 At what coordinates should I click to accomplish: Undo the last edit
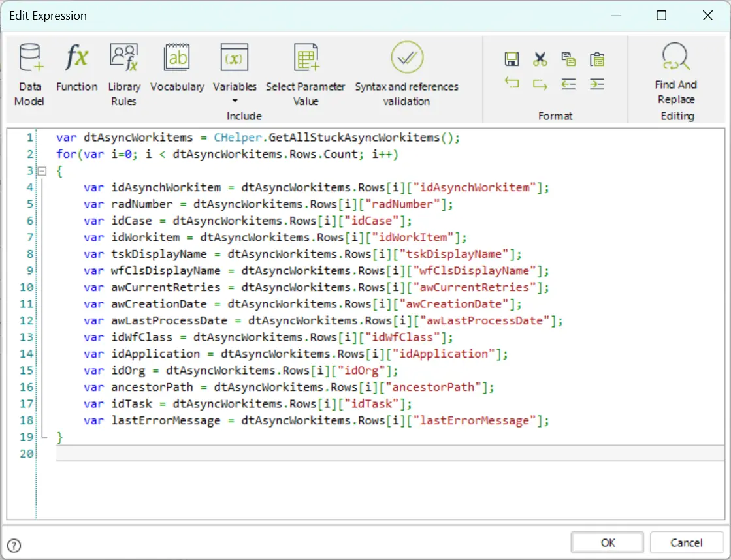(x=512, y=84)
